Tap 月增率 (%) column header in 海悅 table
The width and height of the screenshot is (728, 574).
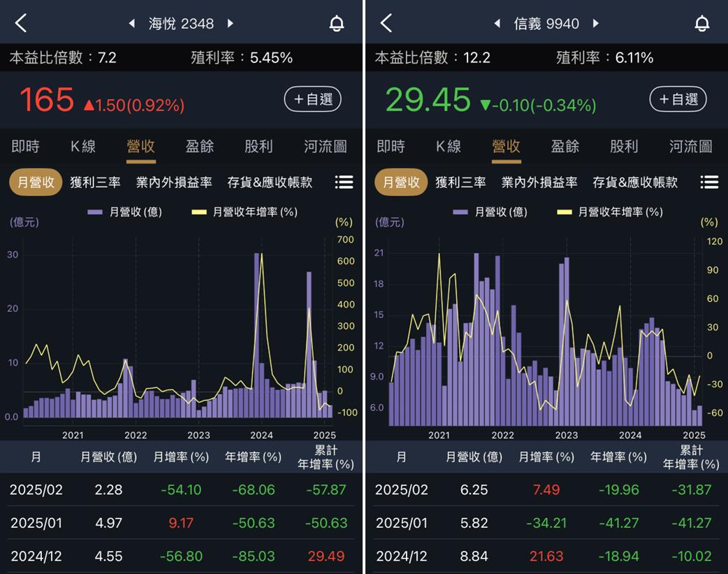click(181, 457)
